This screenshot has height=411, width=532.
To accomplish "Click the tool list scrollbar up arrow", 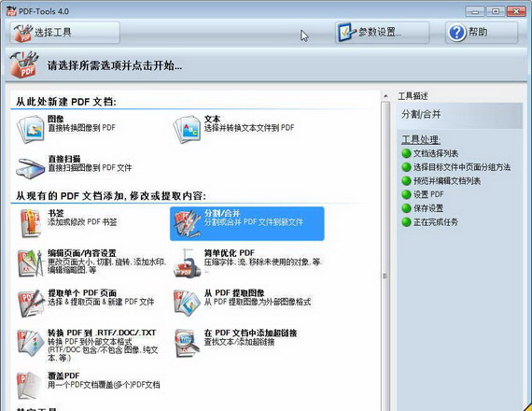I will click(x=385, y=96).
